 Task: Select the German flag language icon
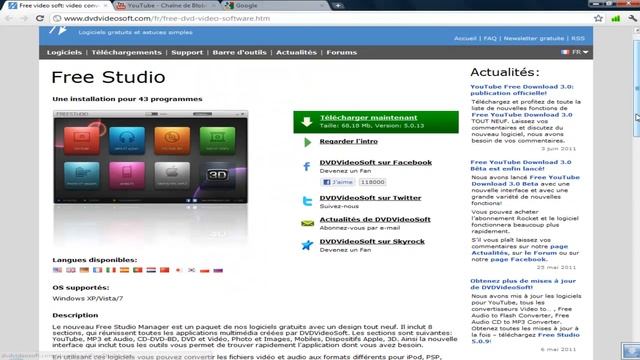point(84,270)
